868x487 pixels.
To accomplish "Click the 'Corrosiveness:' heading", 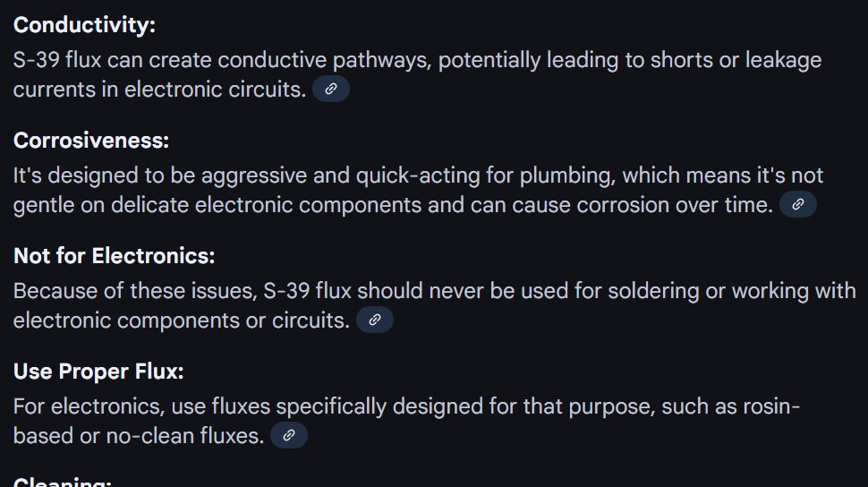I will [x=90, y=141].
